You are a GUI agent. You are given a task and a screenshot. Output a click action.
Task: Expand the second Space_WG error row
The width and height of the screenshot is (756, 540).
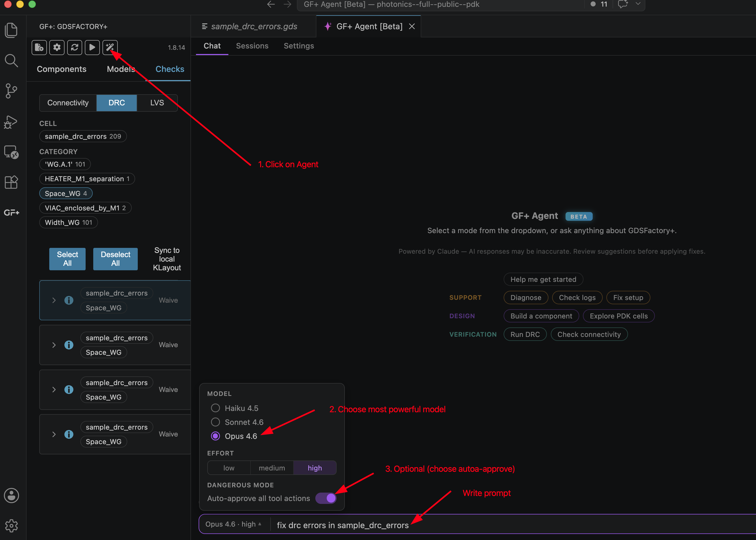click(54, 345)
